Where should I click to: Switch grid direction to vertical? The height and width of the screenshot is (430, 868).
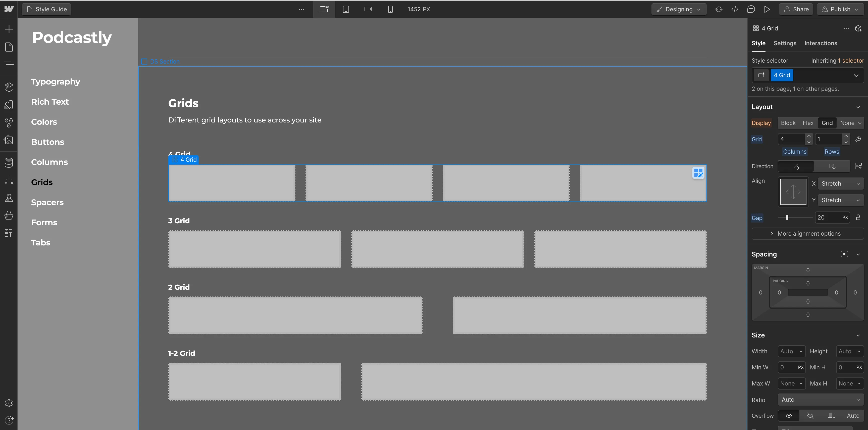pyautogui.click(x=832, y=166)
